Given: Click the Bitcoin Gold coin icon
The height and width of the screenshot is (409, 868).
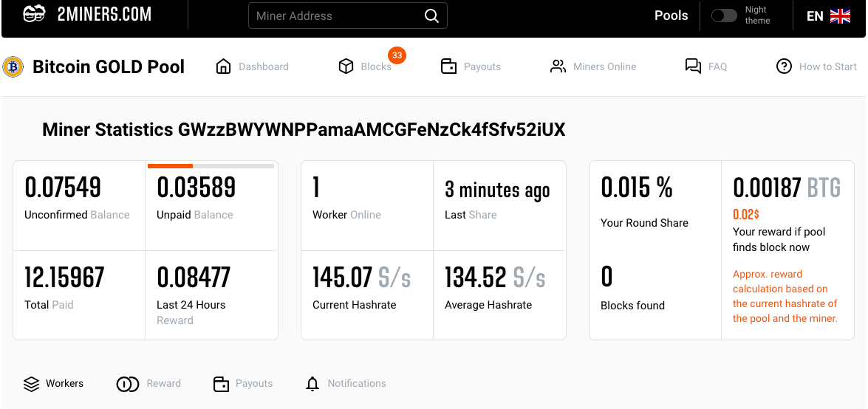Looking at the screenshot, I should pyautogui.click(x=13, y=67).
